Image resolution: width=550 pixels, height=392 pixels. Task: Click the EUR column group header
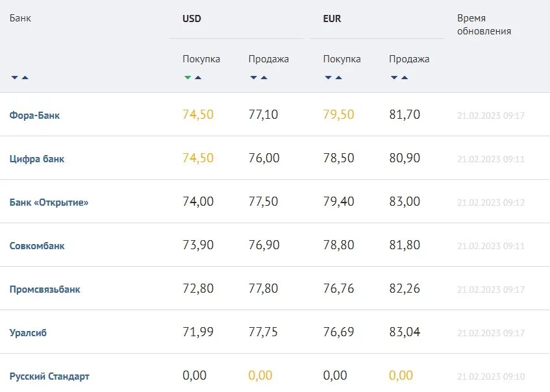332,19
